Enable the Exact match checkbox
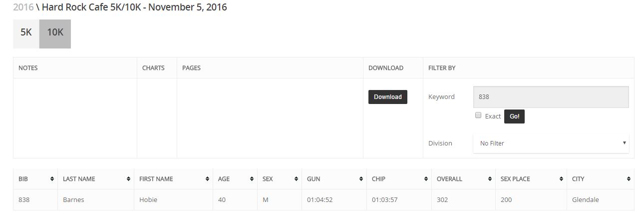The height and width of the screenshot is (215, 644). (478, 115)
